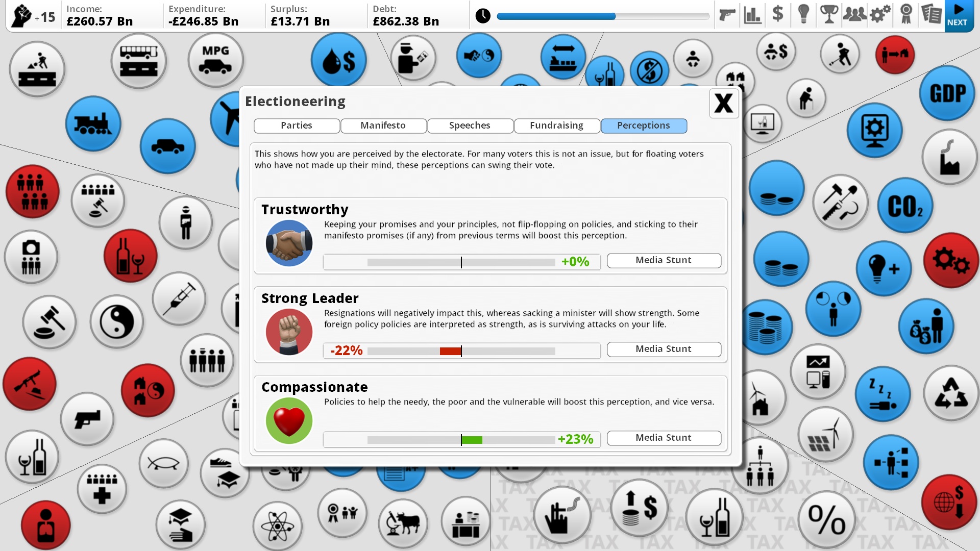The width and height of the screenshot is (980, 551).
Task: Close the Electioneering dialog
Action: [724, 104]
